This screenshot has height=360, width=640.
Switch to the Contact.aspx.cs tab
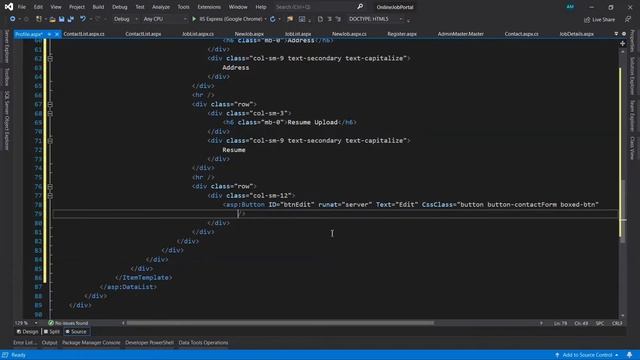click(521, 34)
